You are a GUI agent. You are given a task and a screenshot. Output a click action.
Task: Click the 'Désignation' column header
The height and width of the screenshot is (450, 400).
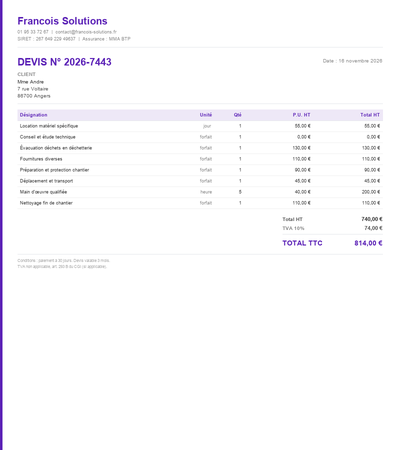pos(33,115)
